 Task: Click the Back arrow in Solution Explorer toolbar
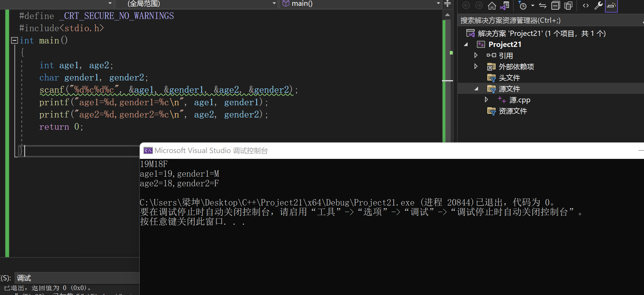(x=466, y=6)
